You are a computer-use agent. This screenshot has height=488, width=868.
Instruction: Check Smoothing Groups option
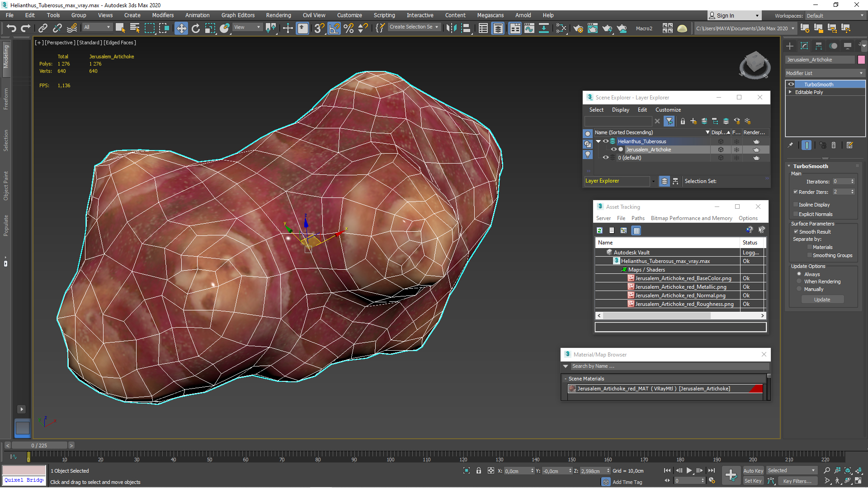(810, 255)
